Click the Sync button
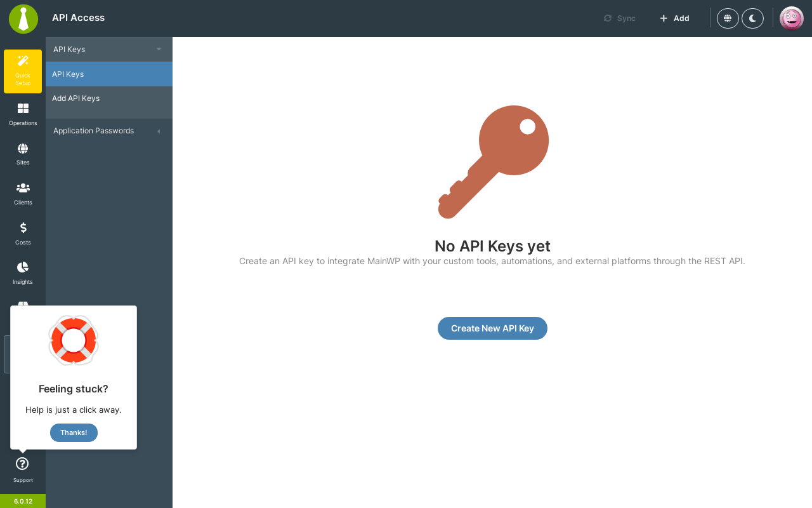 coord(620,18)
